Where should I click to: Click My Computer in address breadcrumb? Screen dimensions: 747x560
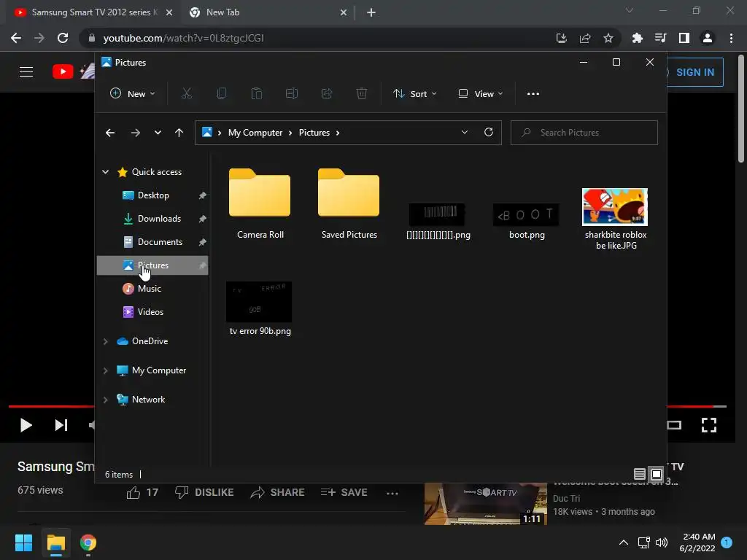(x=255, y=133)
